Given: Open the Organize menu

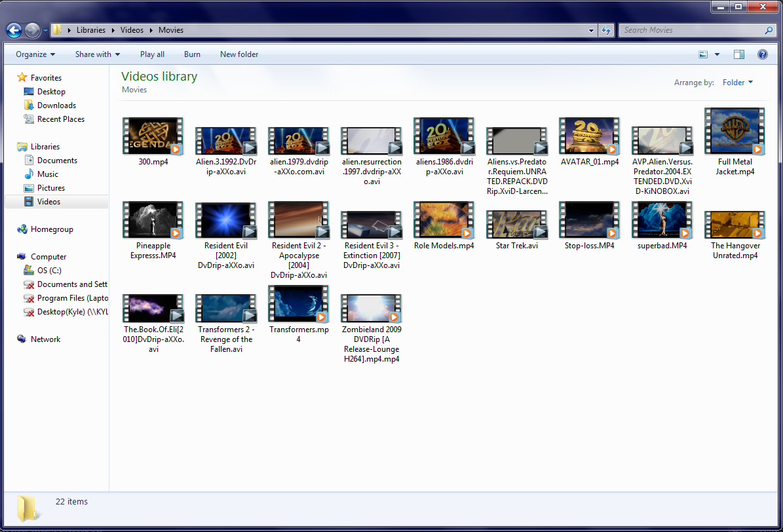Looking at the screenshot, I should [x=35, y=54].
